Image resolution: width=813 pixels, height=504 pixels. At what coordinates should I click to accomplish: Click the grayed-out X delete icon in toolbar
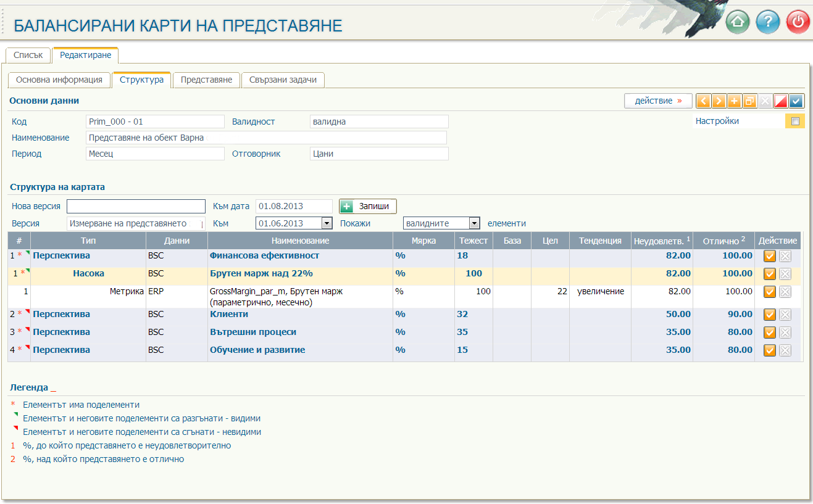[x=765, y=101]
